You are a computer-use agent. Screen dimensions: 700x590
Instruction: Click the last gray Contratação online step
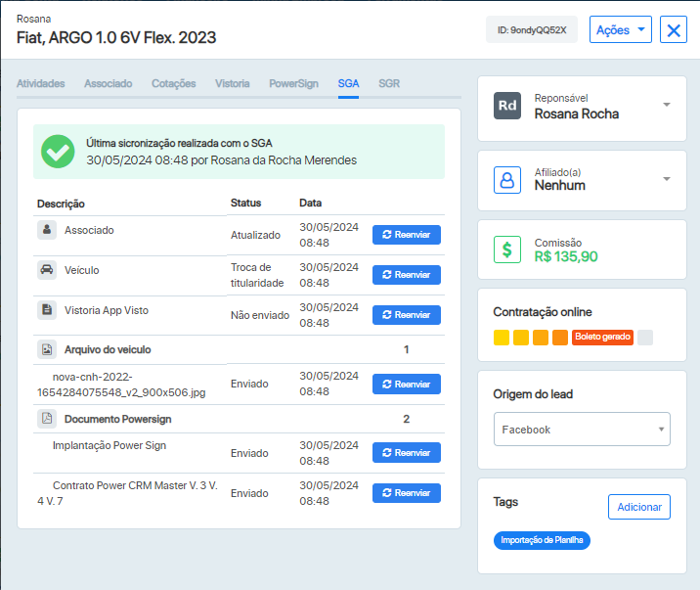(x=645, y=338)
